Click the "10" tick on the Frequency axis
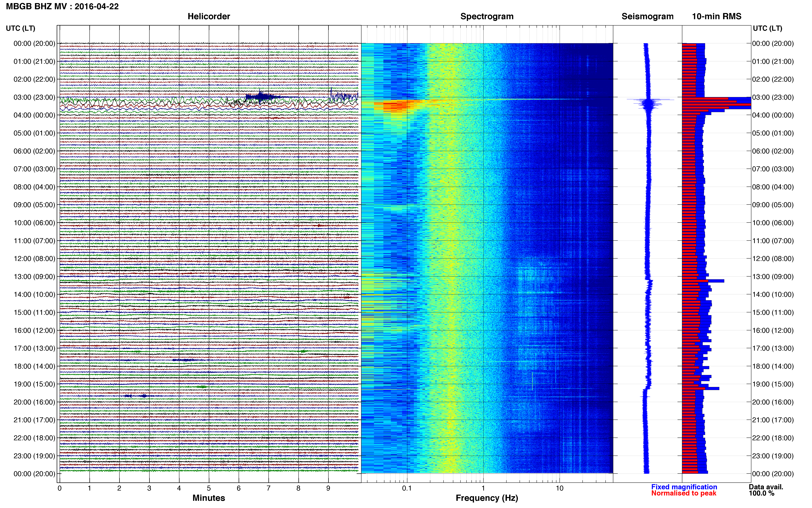This screenshot has width=812, height=508. click(559, 488)
